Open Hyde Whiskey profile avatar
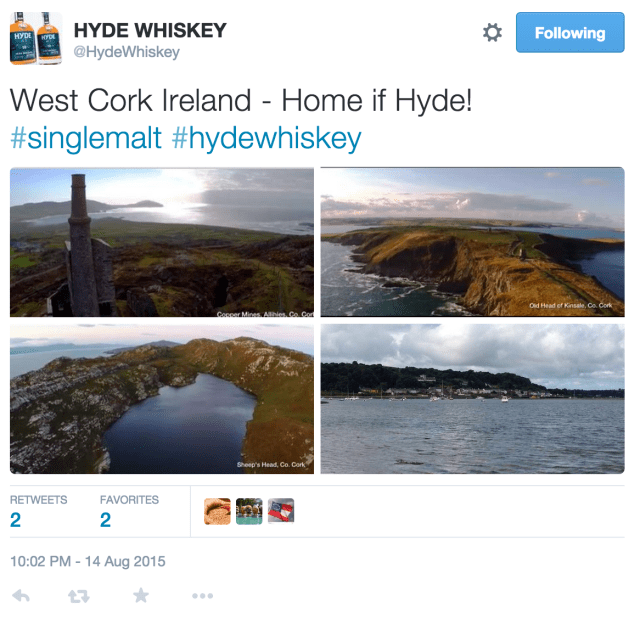The width and height of the screenshot is (640, 619). [36, 38]
